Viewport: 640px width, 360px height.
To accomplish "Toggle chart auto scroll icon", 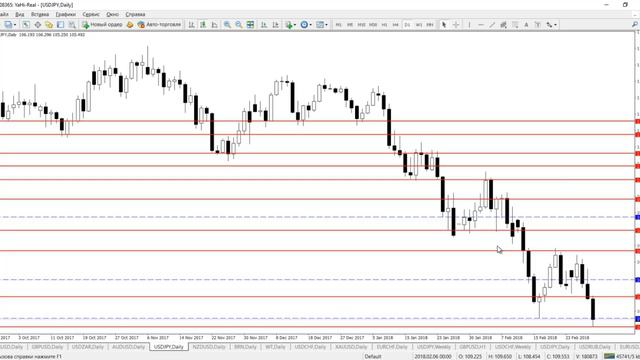I will tap(264, 25).
